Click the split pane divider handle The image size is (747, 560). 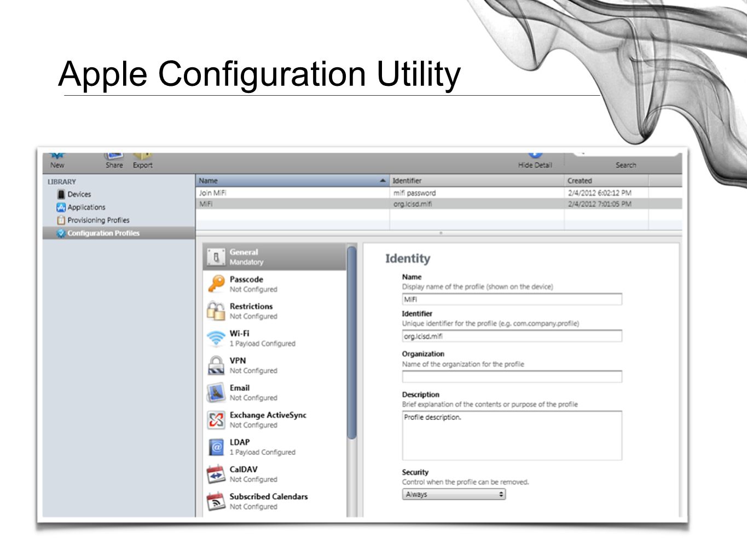pyautogui.click(x=441, y=233)
